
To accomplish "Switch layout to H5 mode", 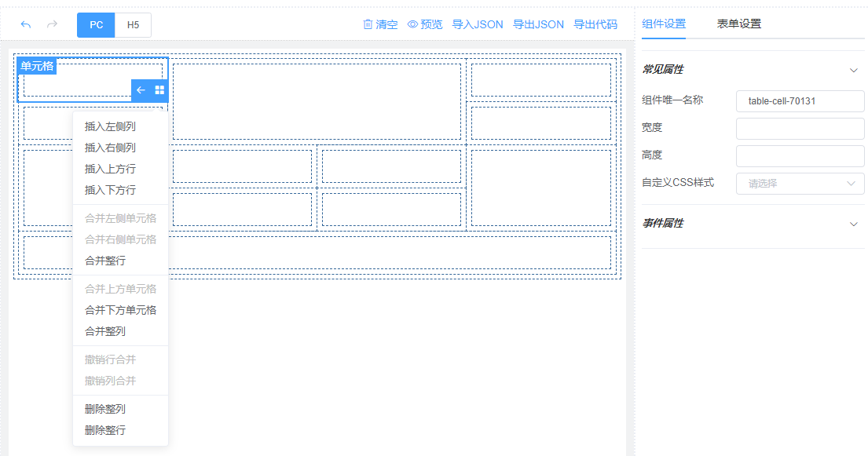I will [133, 25].
